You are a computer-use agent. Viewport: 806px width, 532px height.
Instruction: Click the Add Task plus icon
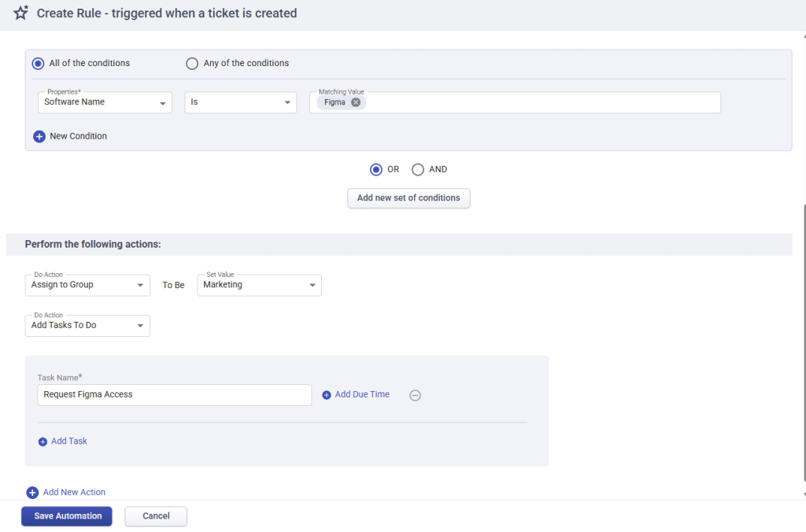[43, 441]
